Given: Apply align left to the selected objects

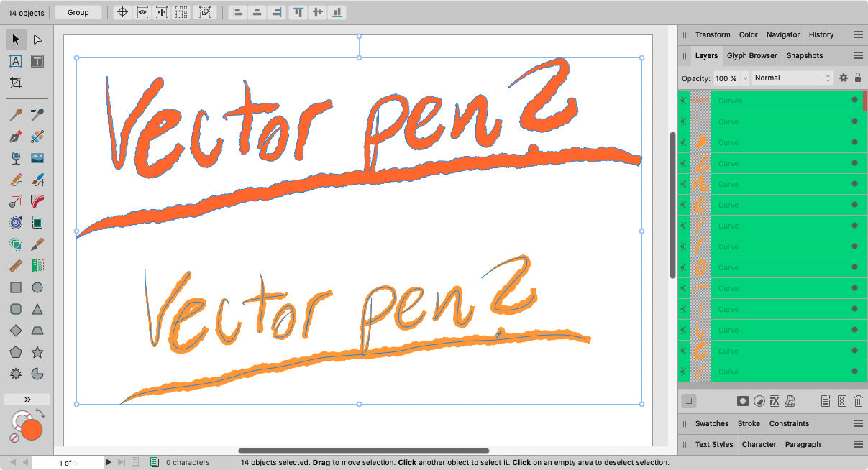Looking at the screenshot, I should [238, 12].
